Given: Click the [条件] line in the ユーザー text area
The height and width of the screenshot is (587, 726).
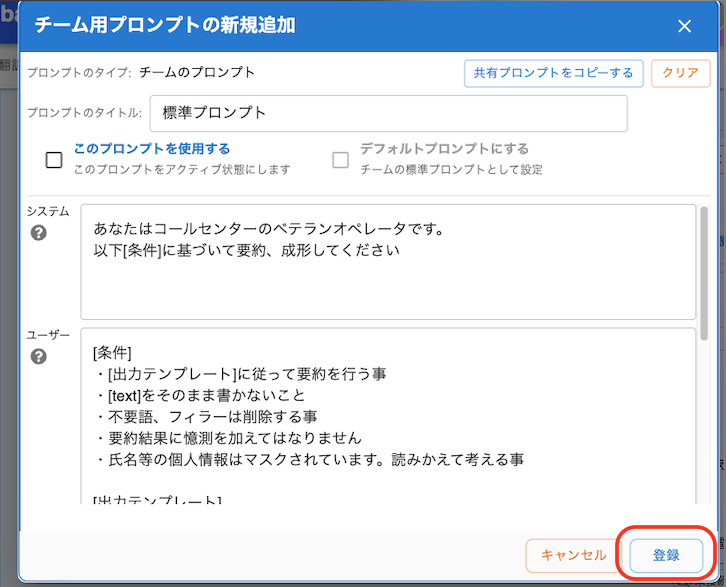Looking at the screenshot, I should pos(112,352).
